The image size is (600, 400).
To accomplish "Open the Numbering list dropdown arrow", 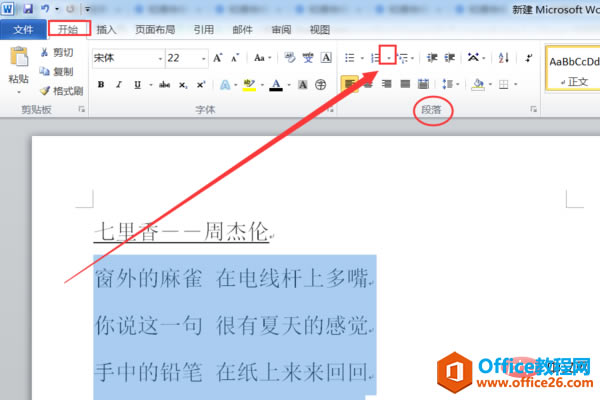I will click(x=388, y=58).
